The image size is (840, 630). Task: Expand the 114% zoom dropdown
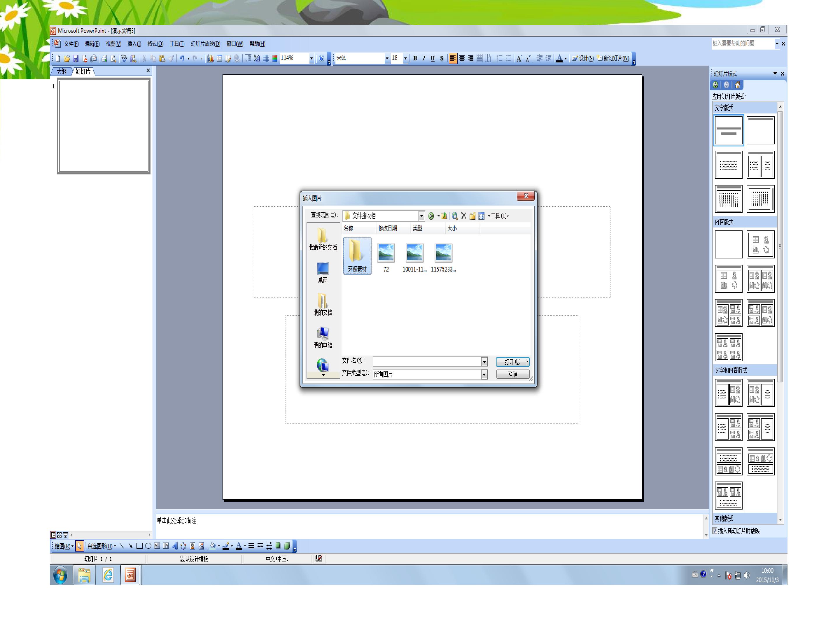click(x=311, y=59)
